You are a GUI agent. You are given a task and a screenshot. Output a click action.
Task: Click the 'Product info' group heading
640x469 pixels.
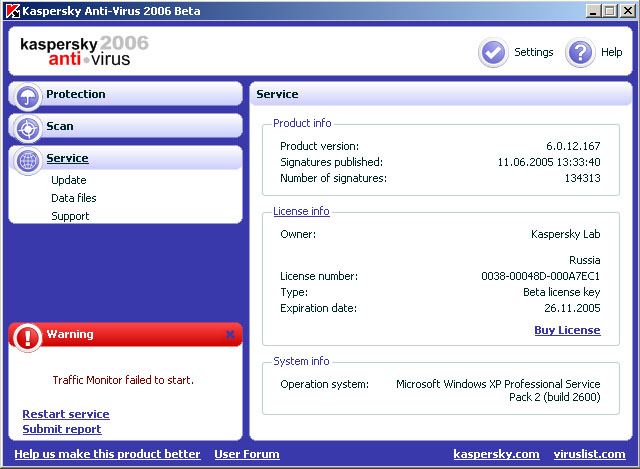click(302, 123)
